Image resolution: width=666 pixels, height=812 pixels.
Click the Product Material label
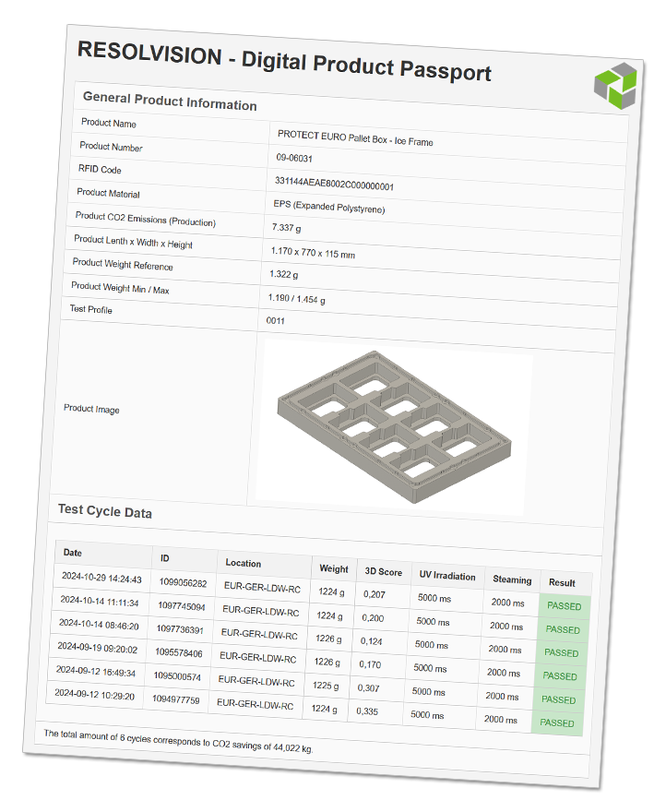(x=108, y=193)
